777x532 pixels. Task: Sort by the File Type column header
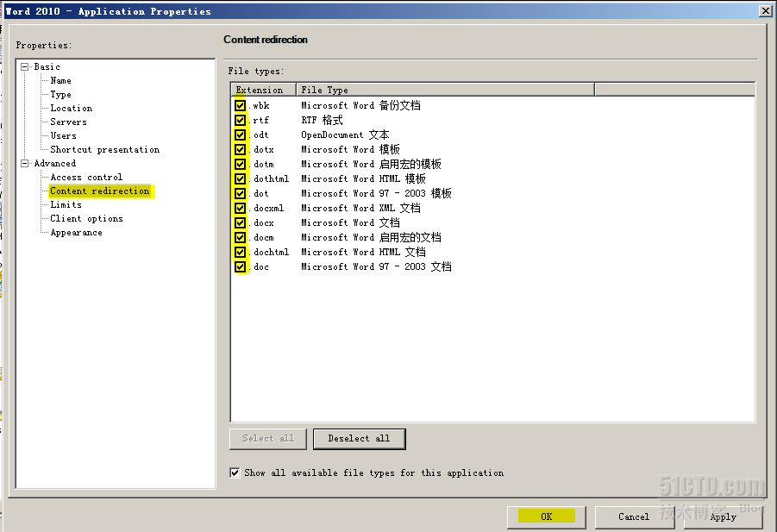click(x=445, y=90)
